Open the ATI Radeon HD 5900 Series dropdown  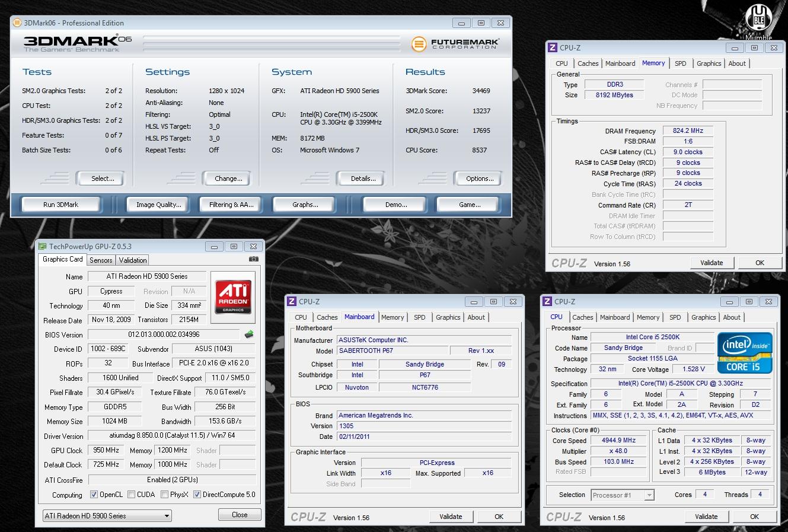click(107, 516)
